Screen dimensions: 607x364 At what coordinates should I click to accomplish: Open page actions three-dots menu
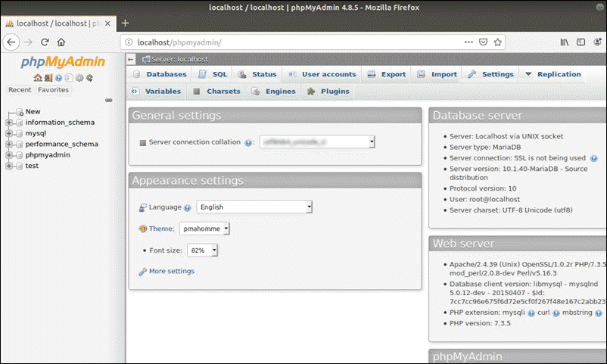point(468,42)
